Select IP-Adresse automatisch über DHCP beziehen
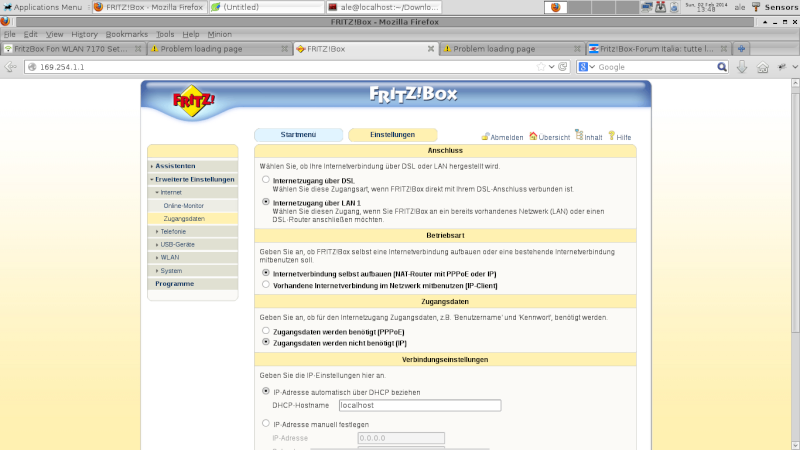This screenshot has width=800, height=450. point(266,391)
